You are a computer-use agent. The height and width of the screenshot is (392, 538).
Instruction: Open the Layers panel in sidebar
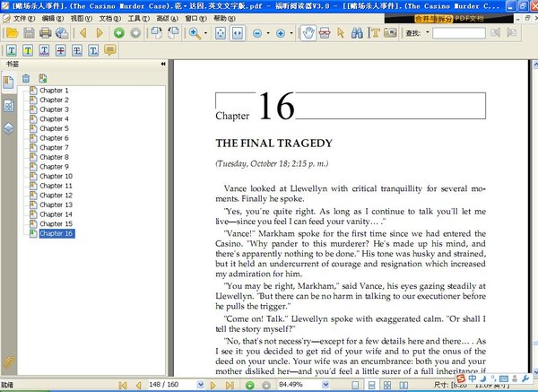tap(9, 128)
